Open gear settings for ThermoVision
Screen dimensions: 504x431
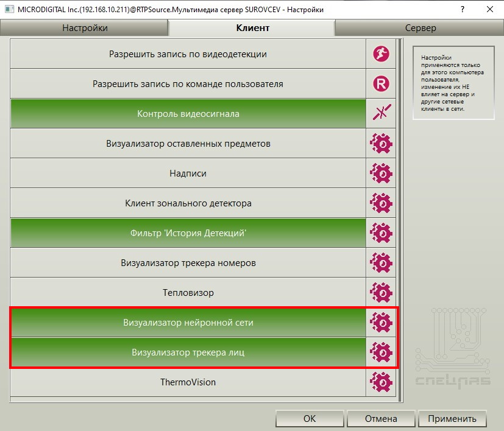[381, 382]
